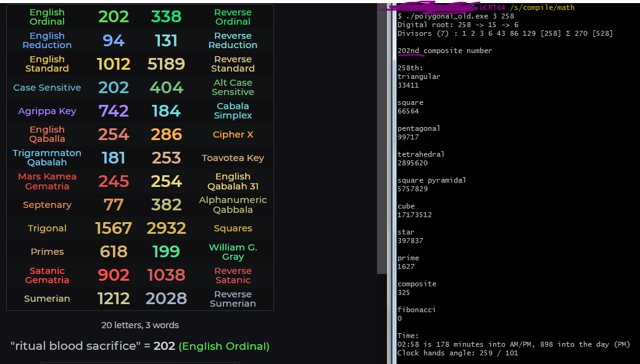
Task: Click the Trigrammaton Qabalah value 181
Action: (114, 158)
